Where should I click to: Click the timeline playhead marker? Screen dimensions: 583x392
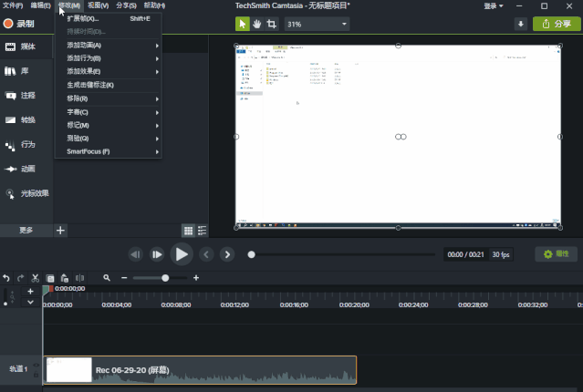pyautogui.click(x=47, y=290)
